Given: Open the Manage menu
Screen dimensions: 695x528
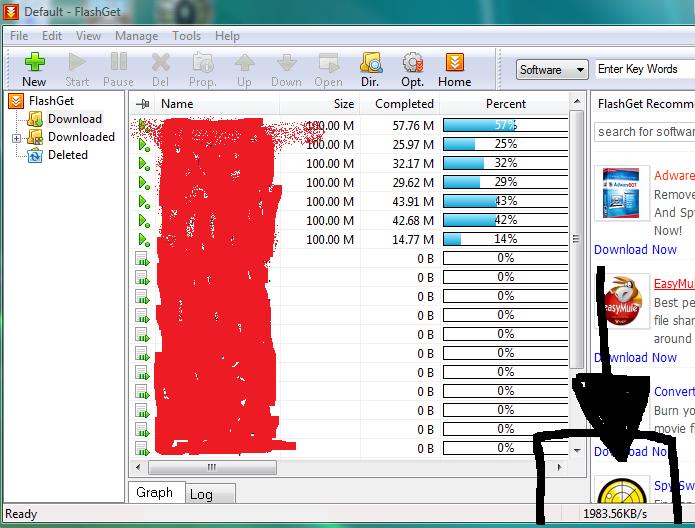Looking at the screenshot, I should pos(137,35).
